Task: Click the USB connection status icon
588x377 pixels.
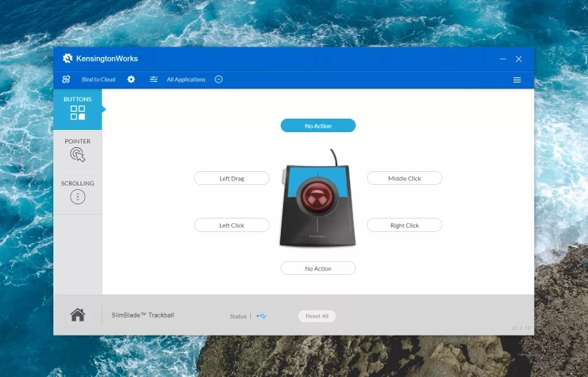Action: click(261, 316)
